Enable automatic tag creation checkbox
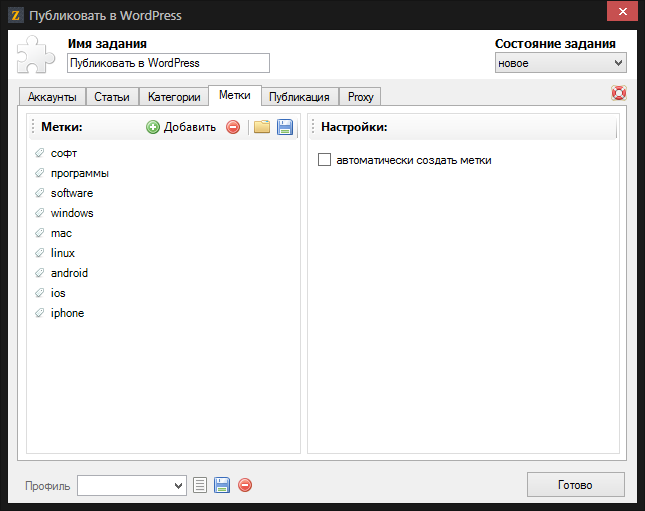 pos(324,160)
